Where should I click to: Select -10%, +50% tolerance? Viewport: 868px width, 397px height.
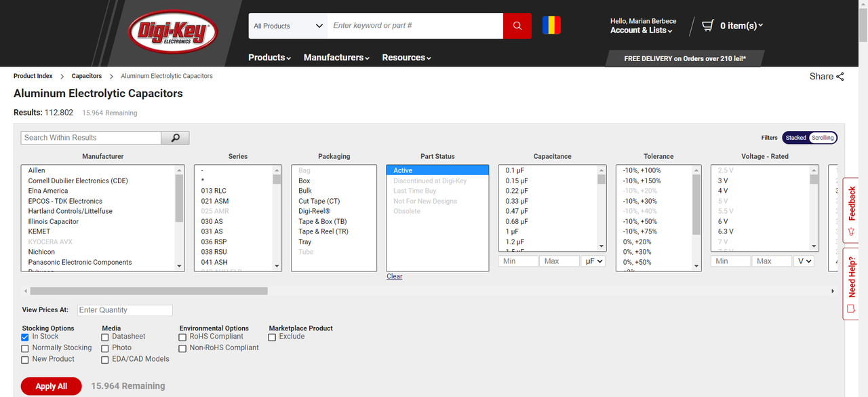654,221
